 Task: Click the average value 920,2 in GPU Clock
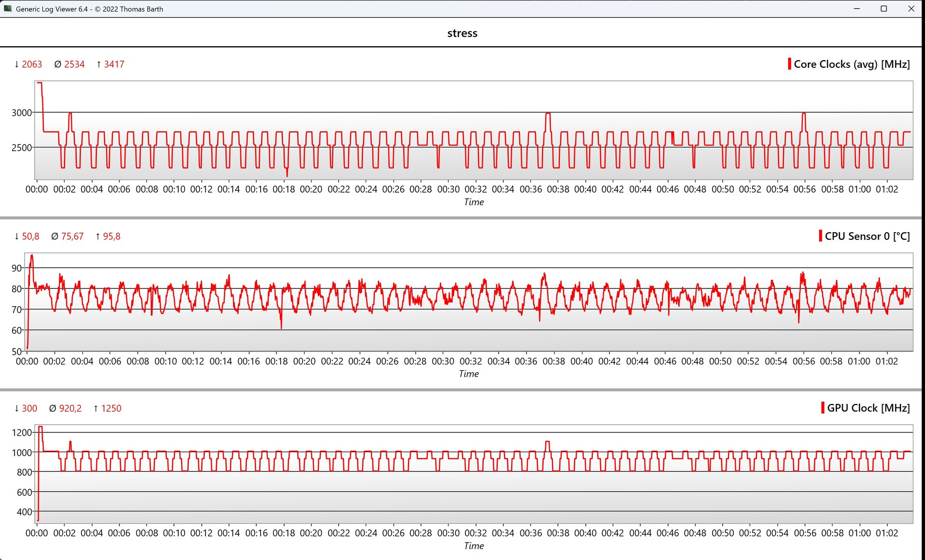[x=70, y=408]
